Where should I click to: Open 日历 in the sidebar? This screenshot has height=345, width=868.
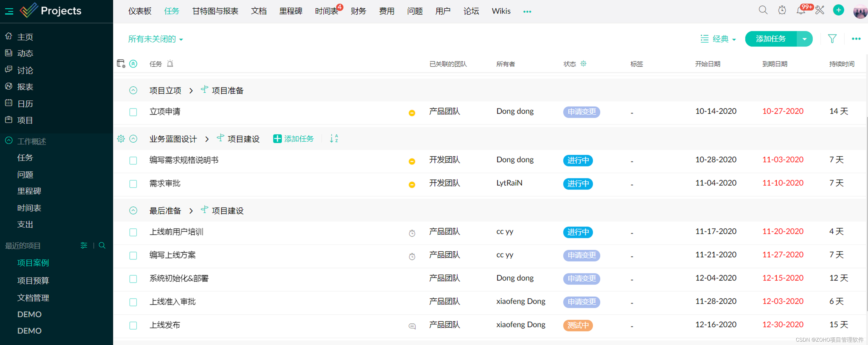point(25,103)
